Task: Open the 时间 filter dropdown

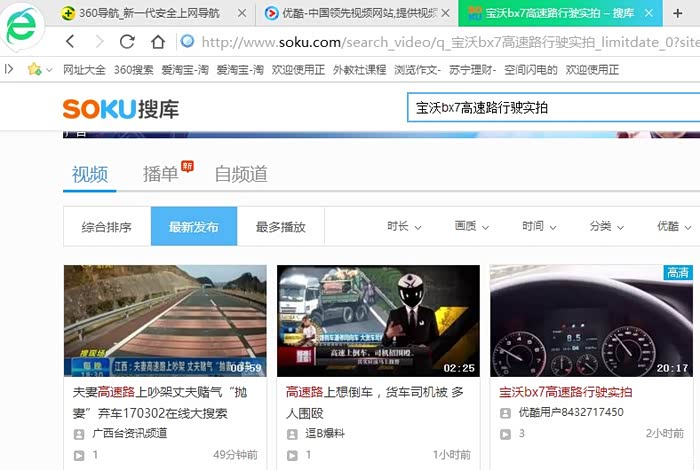Action: [538, 227]
